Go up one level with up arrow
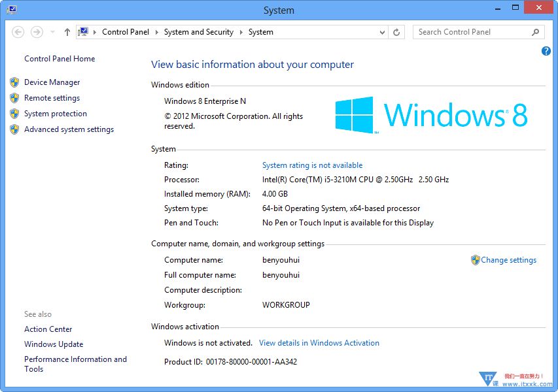The width and height of the screenshot is (558, 392). [x=67, y=32]
